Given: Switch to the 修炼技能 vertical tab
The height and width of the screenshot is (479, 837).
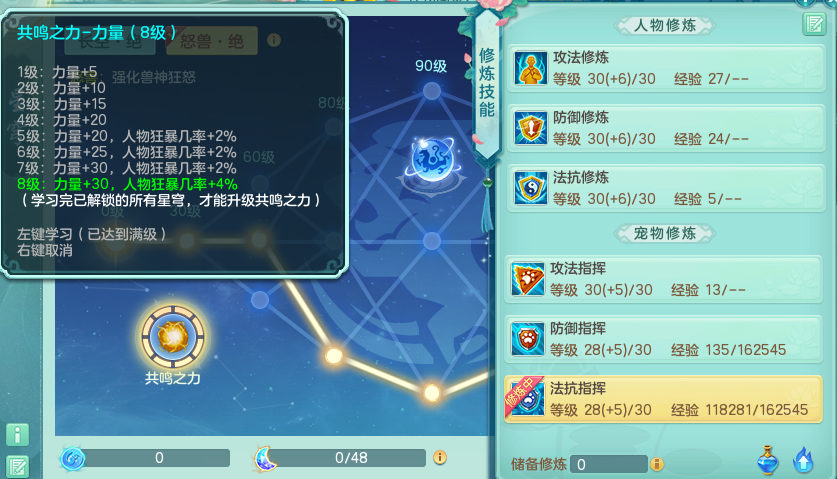Looking at the screenshot, I should click(x=487, y=83).
